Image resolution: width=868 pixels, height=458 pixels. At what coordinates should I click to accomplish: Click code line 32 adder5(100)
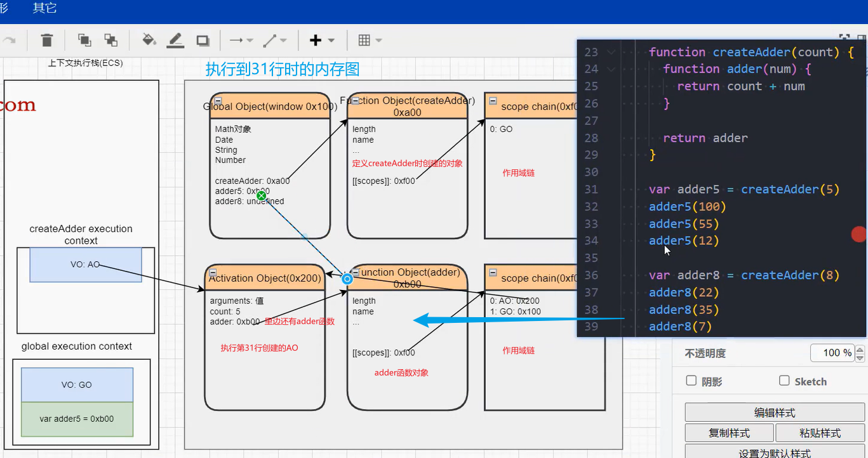[x=687, y=207]
